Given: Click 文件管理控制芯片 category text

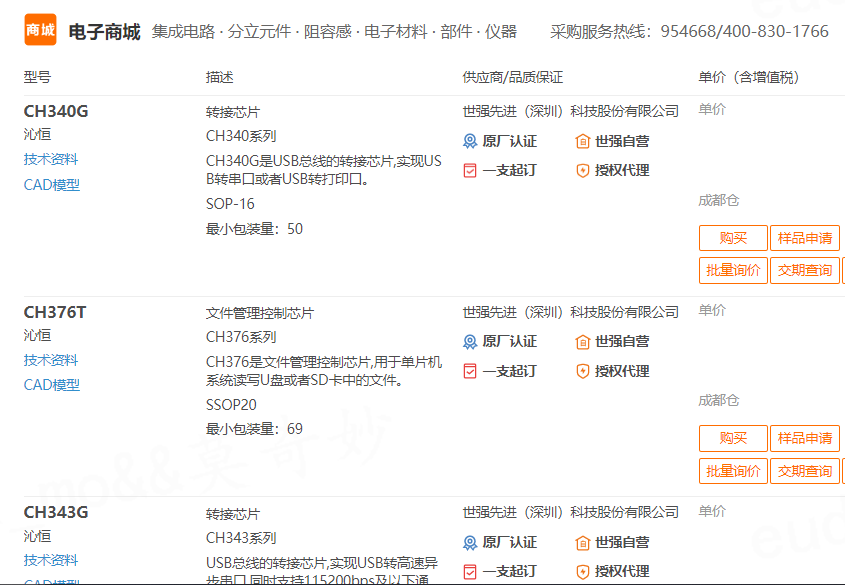Looking at the screenshot, I should (260, 313).
